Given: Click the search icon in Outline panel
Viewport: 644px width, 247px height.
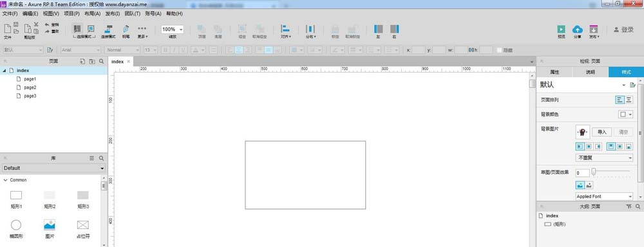Looking at the screenshot, I should pos(638,206).
